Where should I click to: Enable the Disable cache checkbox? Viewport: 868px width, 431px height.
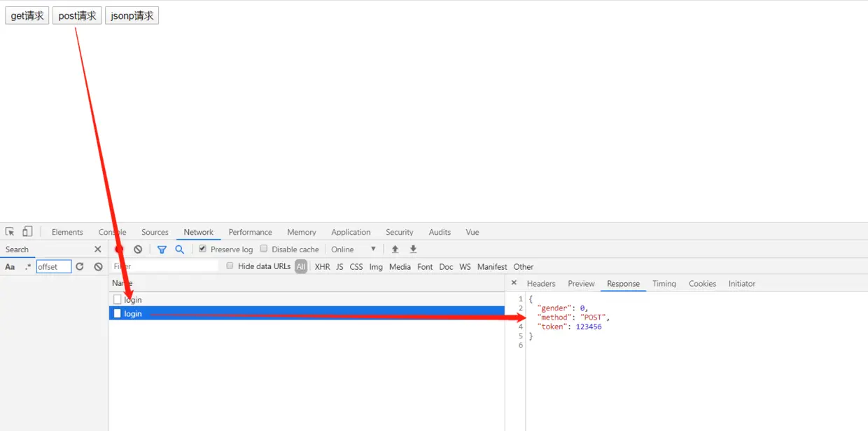tap(264, 249)
